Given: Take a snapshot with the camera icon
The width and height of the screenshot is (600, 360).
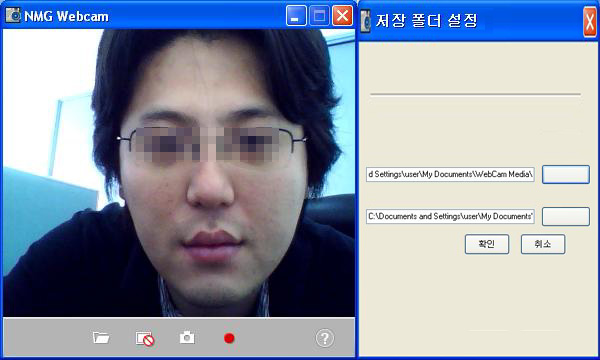Looking at the screenshot, I should point(187,337).
